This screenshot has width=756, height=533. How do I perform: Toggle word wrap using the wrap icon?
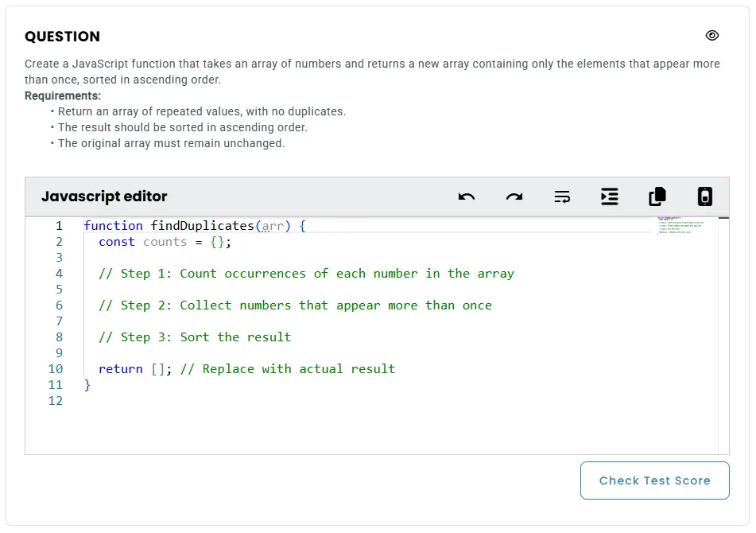(x=562, y=196)
